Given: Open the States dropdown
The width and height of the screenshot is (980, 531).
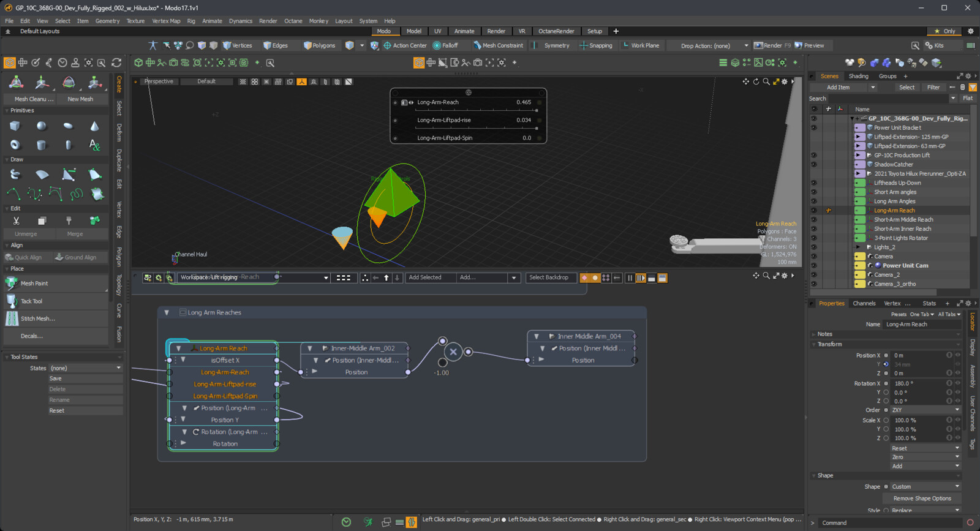Looking at the screenshot, I should click(x=85, y=368).
